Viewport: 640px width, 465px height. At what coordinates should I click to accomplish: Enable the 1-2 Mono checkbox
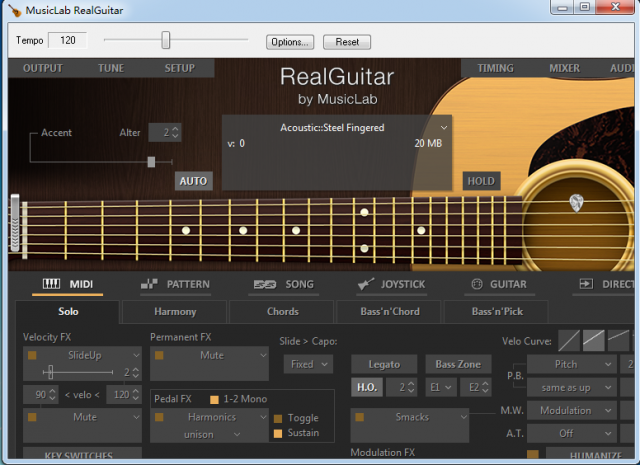click(x=214, y=399)
